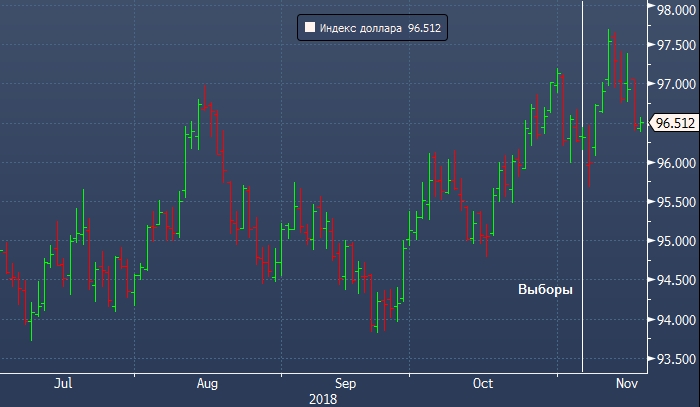Click the 2018 year label below the axis
This screenshot has width=700, height=407.
(323, 399)
